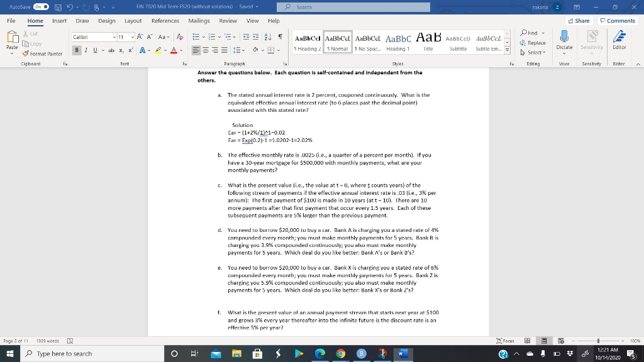Increase font size with grow font icon

tap(140, 37)
